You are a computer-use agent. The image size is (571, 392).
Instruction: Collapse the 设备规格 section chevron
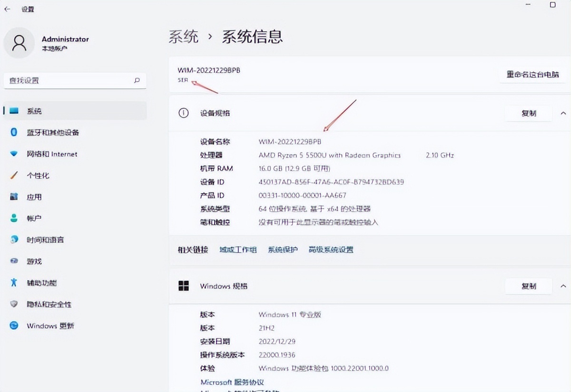[563, 113]
